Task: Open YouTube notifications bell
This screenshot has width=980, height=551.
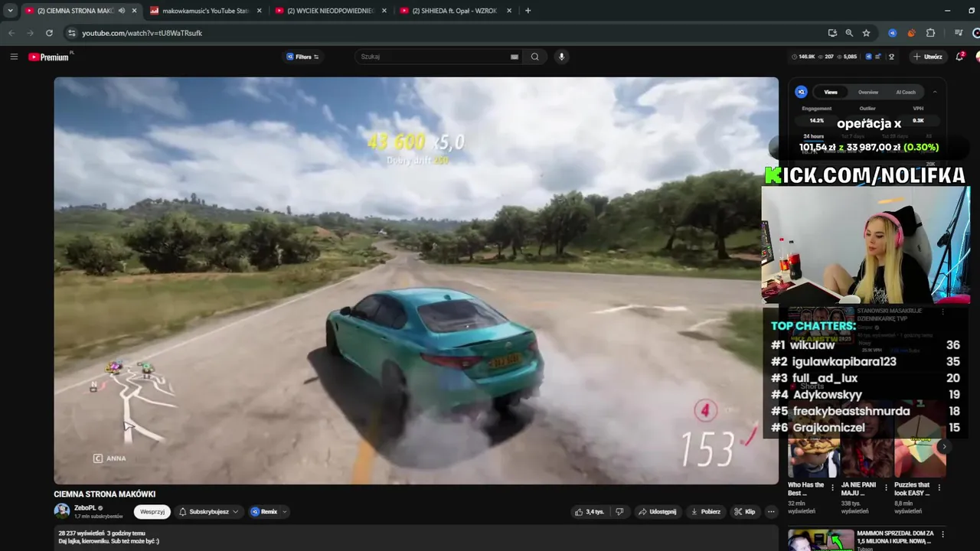Action: tap(960, 57)
